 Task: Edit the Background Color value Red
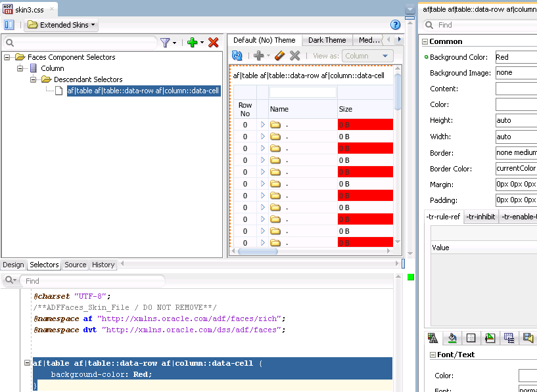[516, 57]
